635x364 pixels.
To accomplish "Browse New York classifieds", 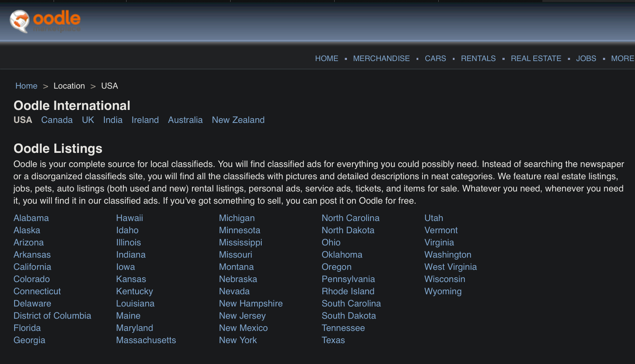I will (238, 340).
